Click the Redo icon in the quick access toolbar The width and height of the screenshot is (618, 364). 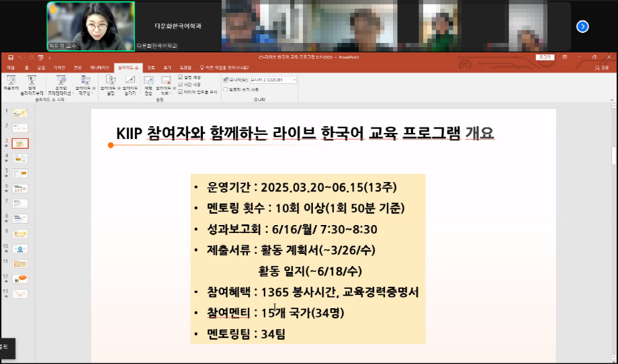[x=31, y=58]
